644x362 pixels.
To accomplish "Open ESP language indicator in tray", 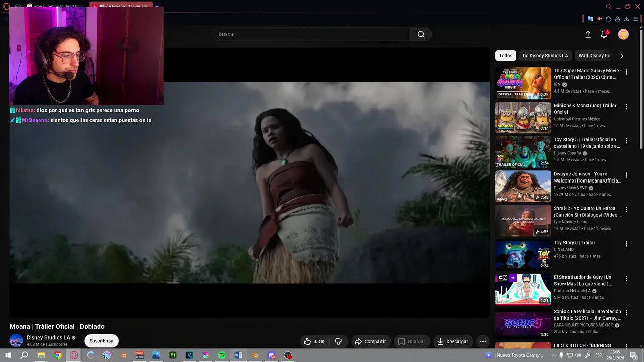I will pos(598,355).
